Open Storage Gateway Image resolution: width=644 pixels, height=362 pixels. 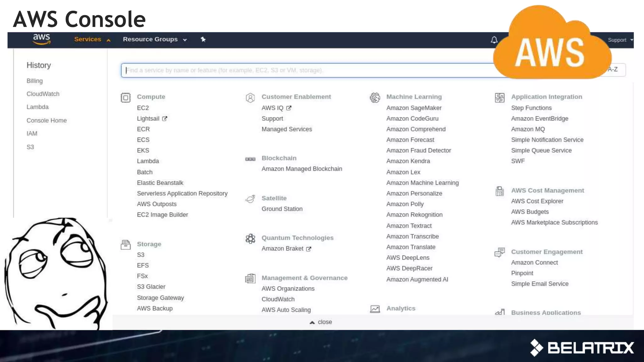[160, 298]
